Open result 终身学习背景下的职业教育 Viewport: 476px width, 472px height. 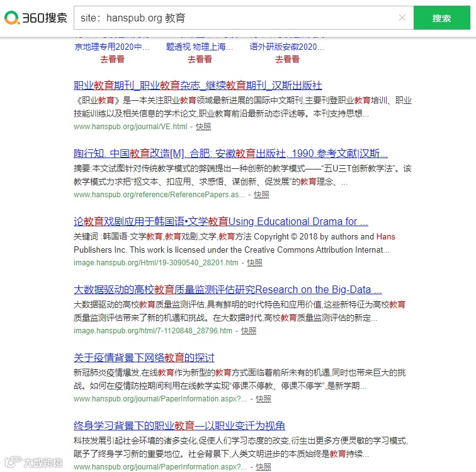[x=179, y=426]
